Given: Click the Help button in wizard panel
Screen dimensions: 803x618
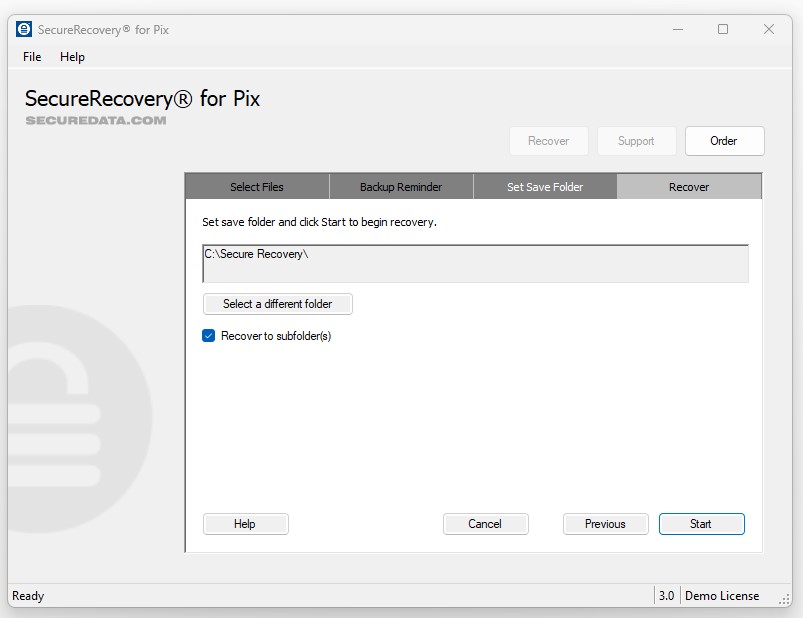Looking at the screenshot, I should 245,524.
